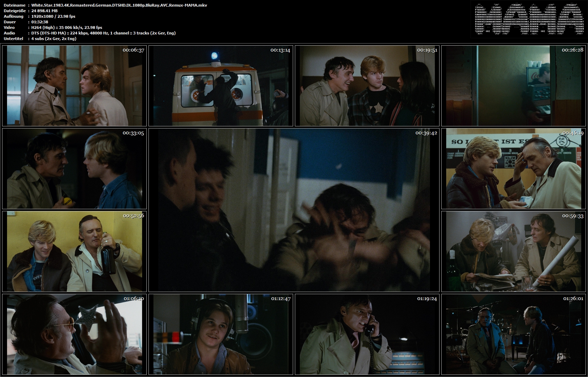Select the car interior frame at 01:06:10

[74, 334]
